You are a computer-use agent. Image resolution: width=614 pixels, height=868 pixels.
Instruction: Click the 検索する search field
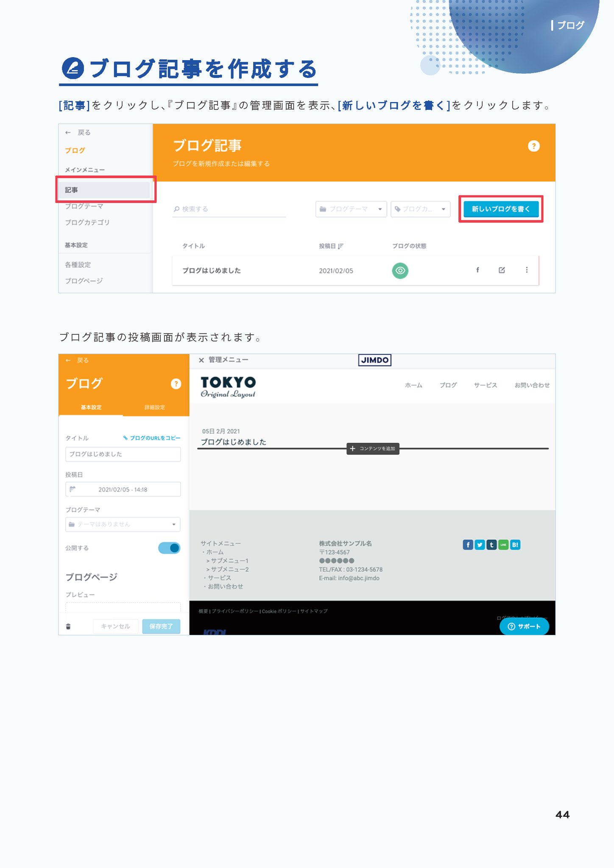tap(229, 209)
